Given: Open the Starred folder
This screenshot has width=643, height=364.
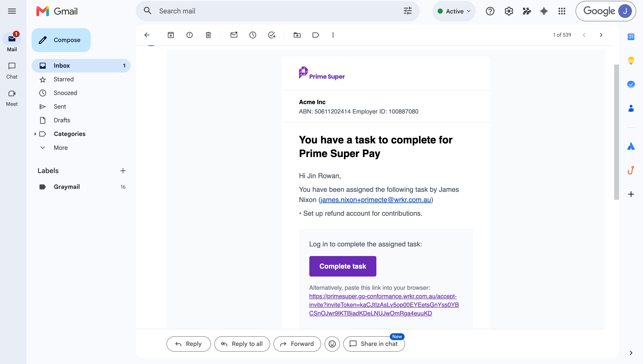Looking at the screenshot, I should 64,79.
